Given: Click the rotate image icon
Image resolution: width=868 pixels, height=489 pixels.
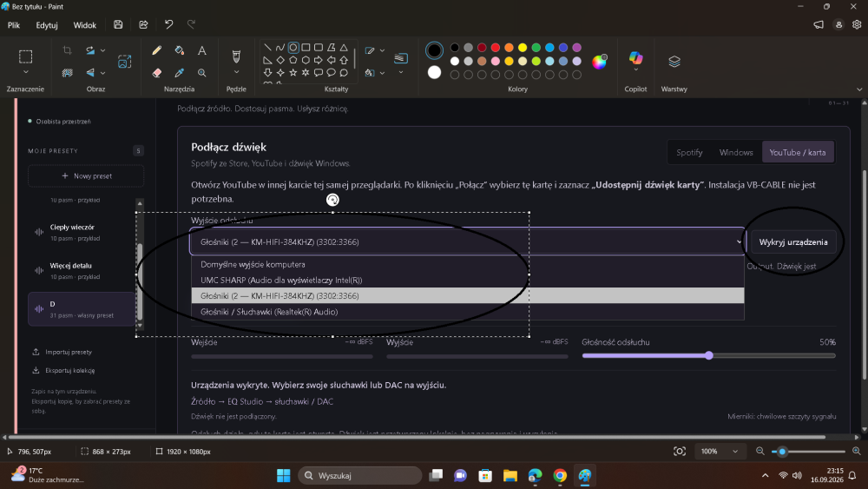Looking at the screenshot, I should pyautogui.click(x=90, y=50).
